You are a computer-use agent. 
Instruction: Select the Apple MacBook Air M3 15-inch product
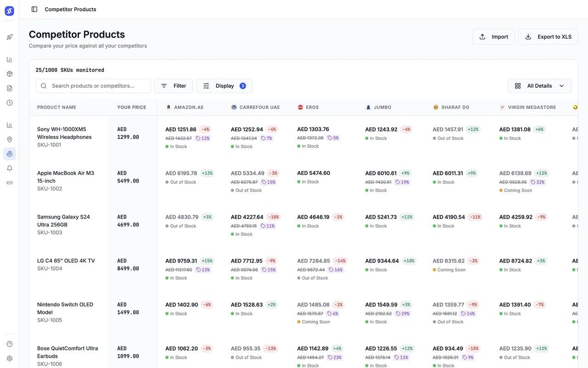click(66, 177)
